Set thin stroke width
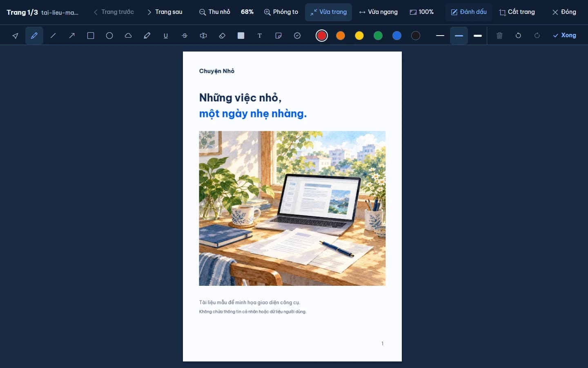 [x=440, y=36]
